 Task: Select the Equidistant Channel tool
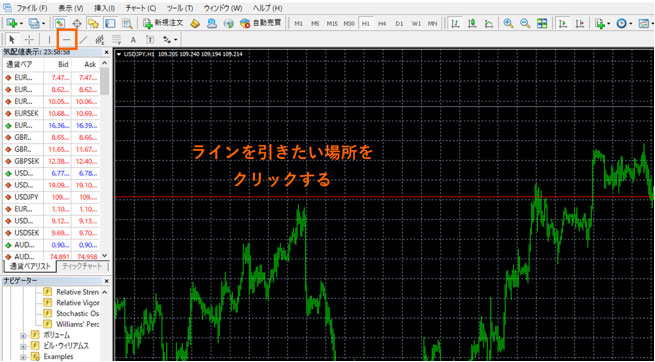[99, 40]
